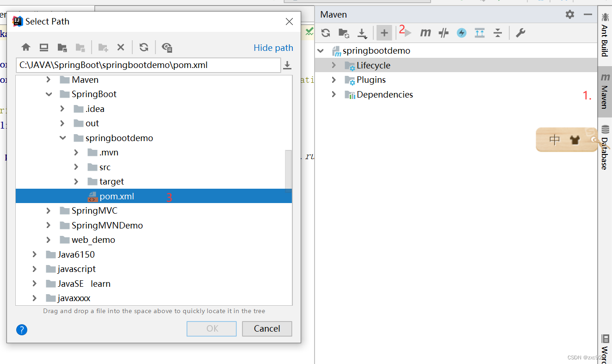Select the web_demo folder
This screenshot has width=612, height=364.
93,240
